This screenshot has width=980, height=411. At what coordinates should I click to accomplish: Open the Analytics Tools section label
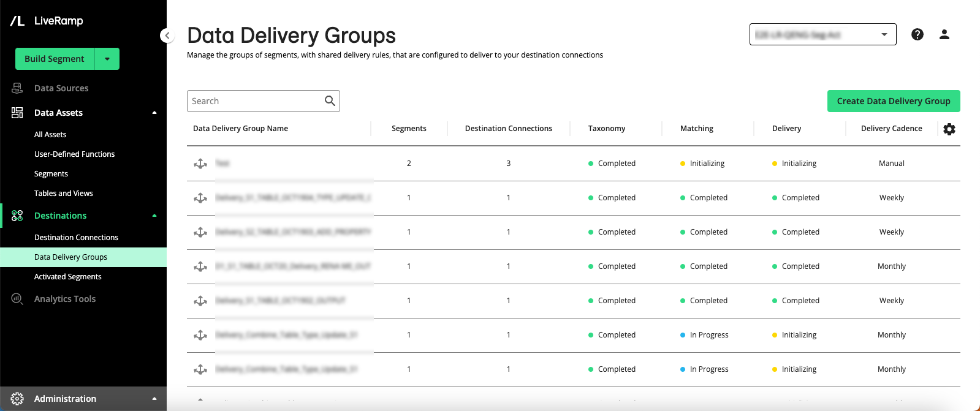point(65,299)
